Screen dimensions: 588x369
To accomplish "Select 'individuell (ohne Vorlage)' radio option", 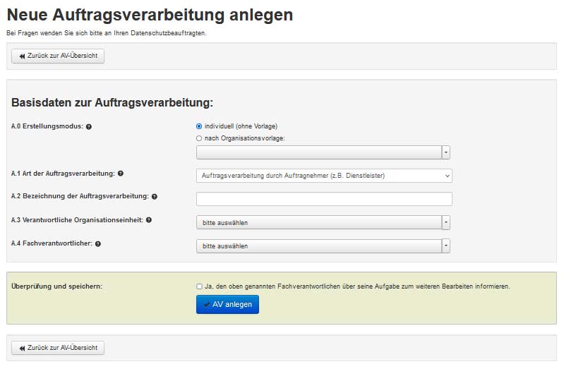I will [x=199, y=126].
